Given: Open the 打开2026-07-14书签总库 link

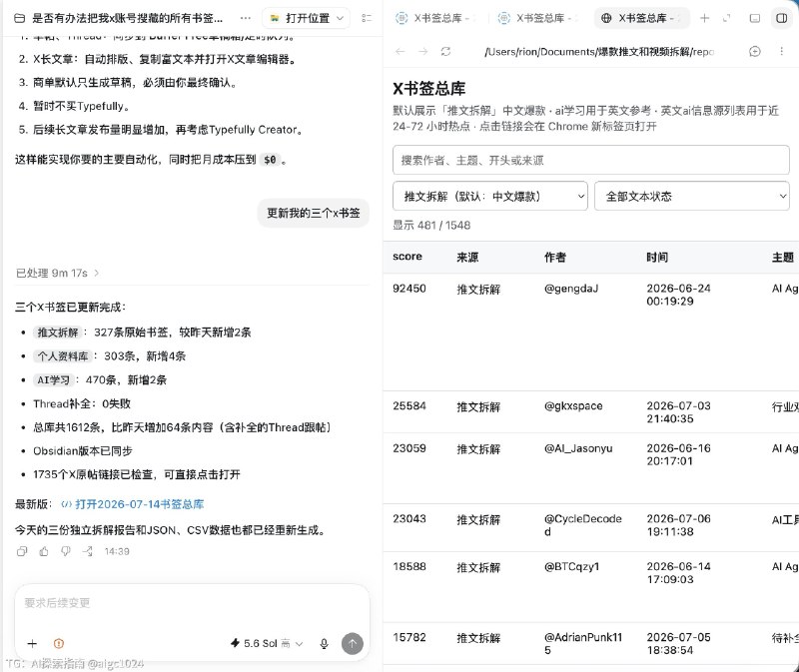Looking at the screenshot, I should [132, 504].
